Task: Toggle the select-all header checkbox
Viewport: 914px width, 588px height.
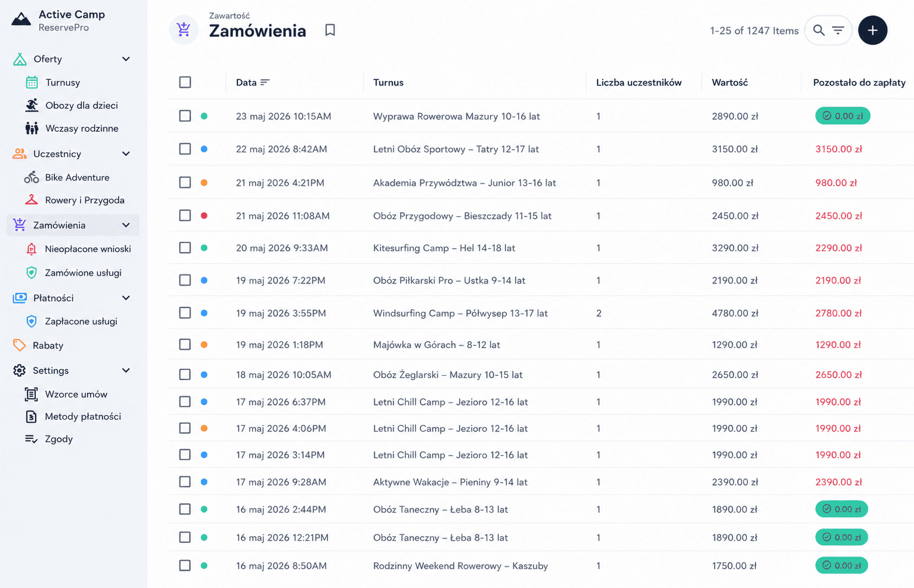Action: pyautogui.click(x=185, y=82)
